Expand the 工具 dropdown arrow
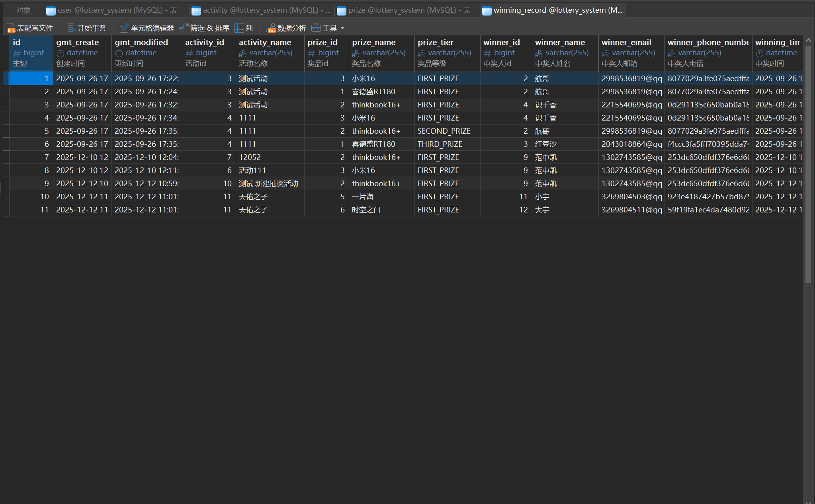This screenshot has width=815, height=504. pos(342,28)
